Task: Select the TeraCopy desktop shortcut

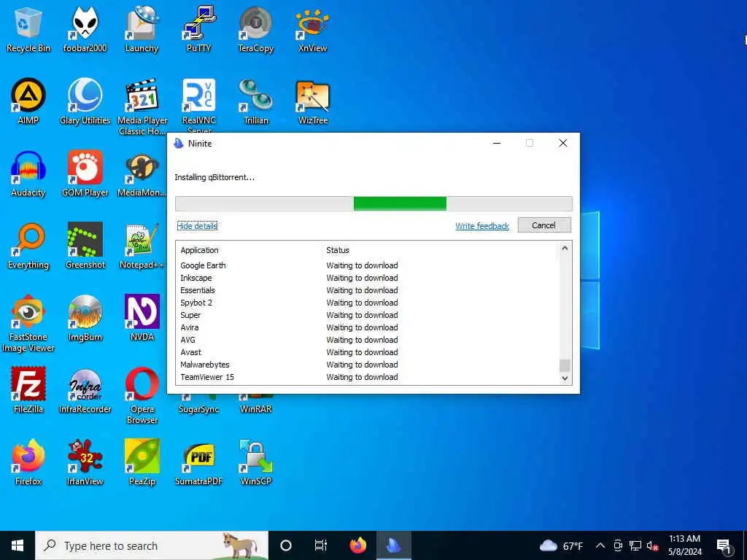Action: pos(256,29)
